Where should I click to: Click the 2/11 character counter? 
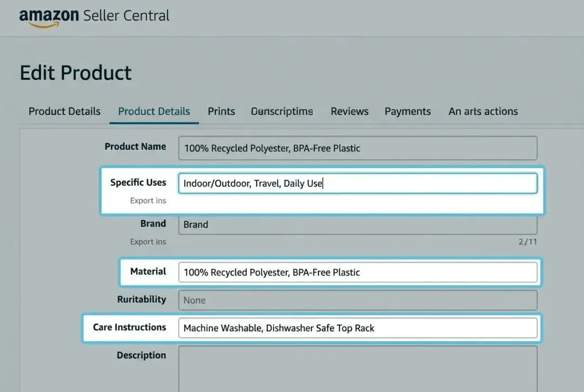coord(527,242)
